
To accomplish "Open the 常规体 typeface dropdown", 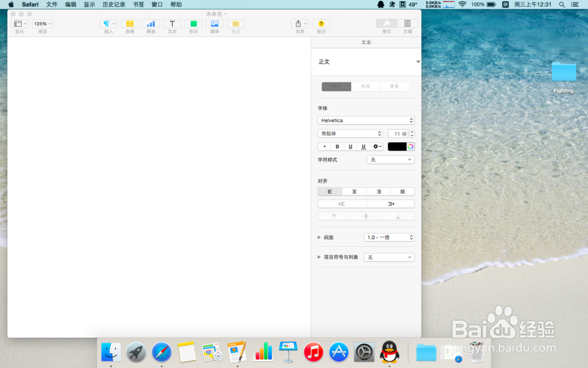I will pyautogui.click(x=350, y=134).
